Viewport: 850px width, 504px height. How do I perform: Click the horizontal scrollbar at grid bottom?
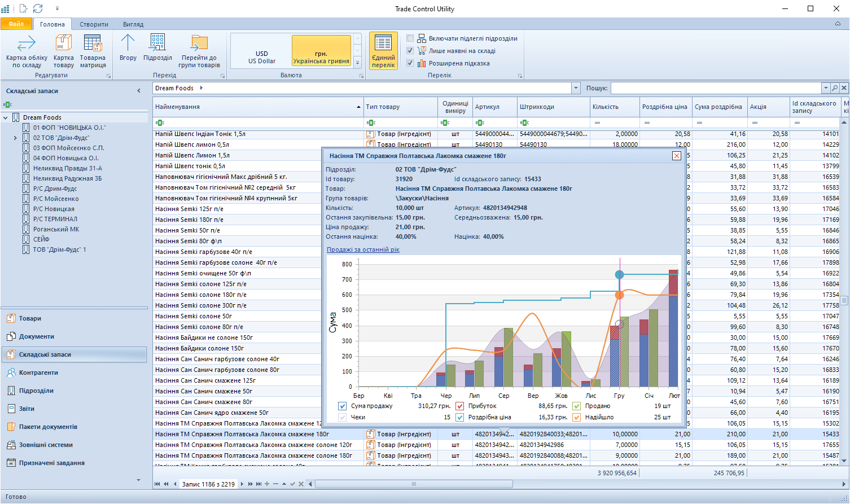coord(414,484)
